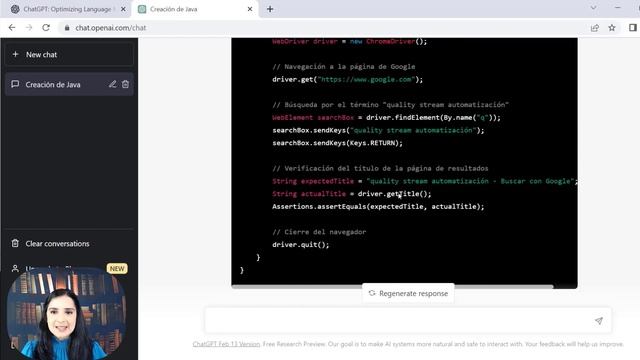Screen dimensions: 640x360
Task: Share this page icon in address bar
Action: point(595,28)
